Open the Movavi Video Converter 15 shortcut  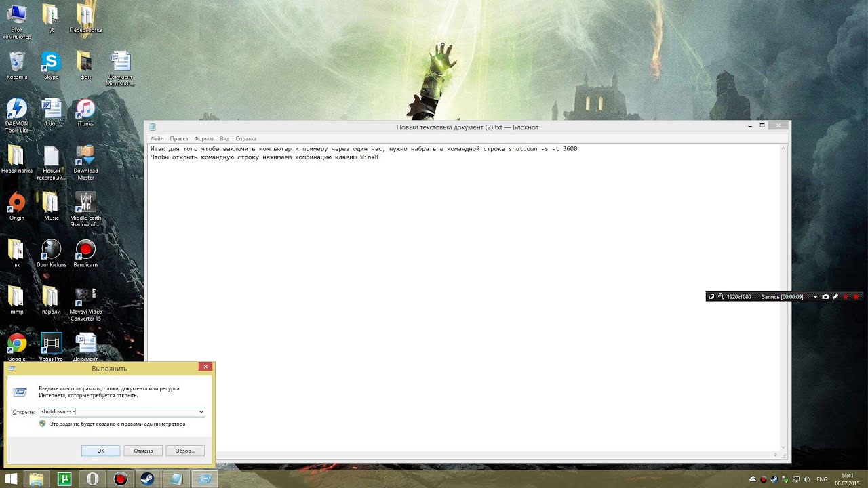pyautogui.click(x=85, y=304)
